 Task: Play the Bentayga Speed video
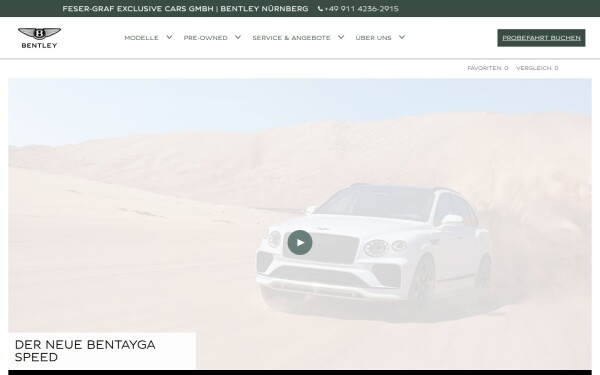point(300,242)
